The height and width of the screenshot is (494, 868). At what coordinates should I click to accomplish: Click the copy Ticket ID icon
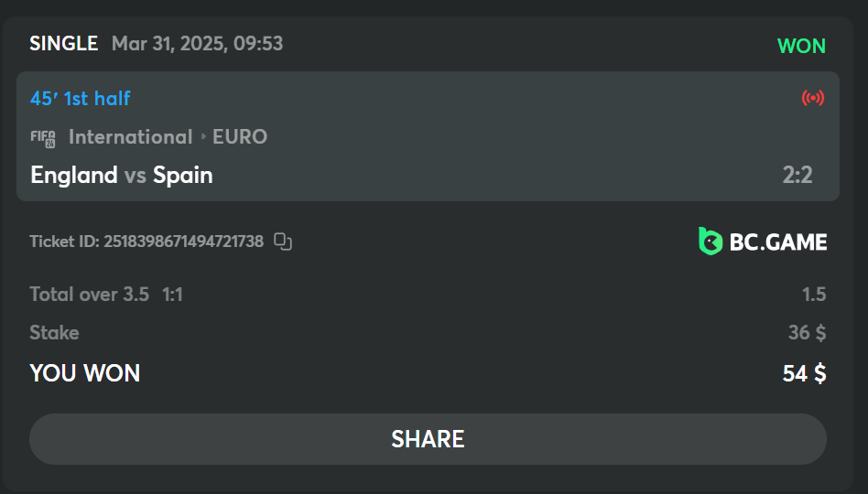coord(284,242)
